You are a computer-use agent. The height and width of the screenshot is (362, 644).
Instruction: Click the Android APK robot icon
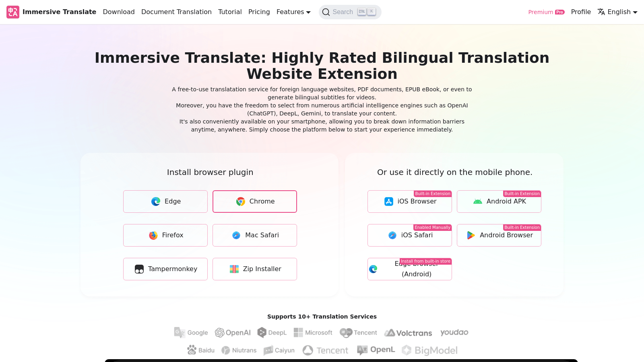click(x=478, y=202)
